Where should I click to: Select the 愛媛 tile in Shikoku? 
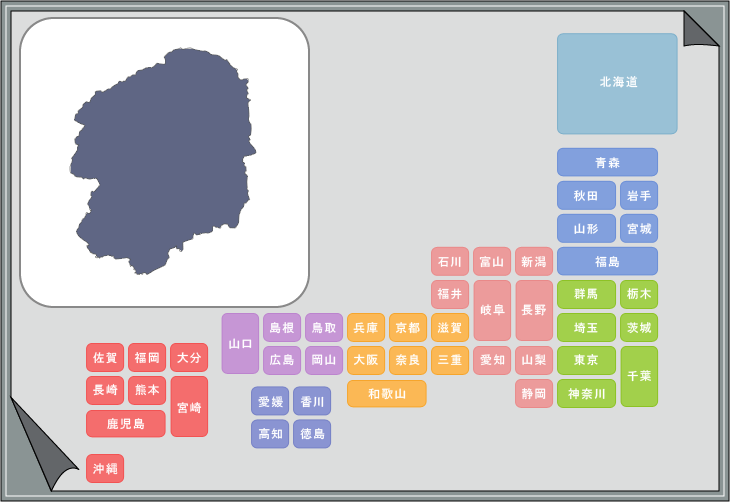pos(270,401)
